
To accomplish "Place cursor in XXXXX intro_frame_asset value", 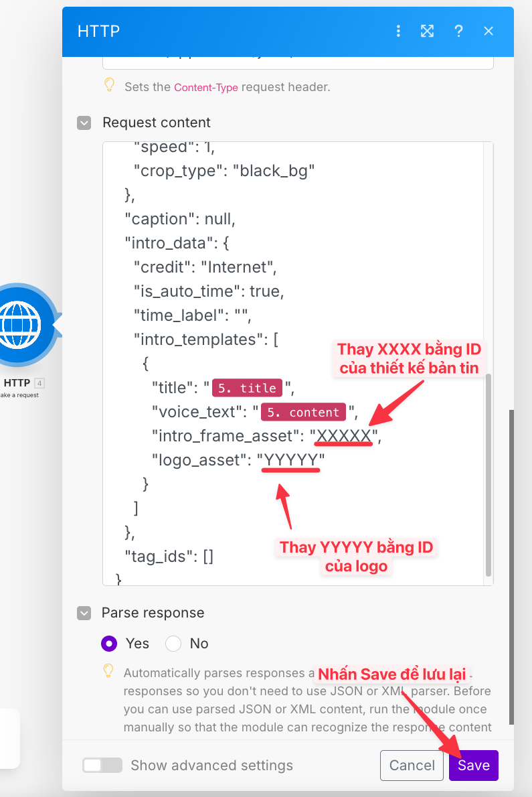I will click(x=343, y=436).
